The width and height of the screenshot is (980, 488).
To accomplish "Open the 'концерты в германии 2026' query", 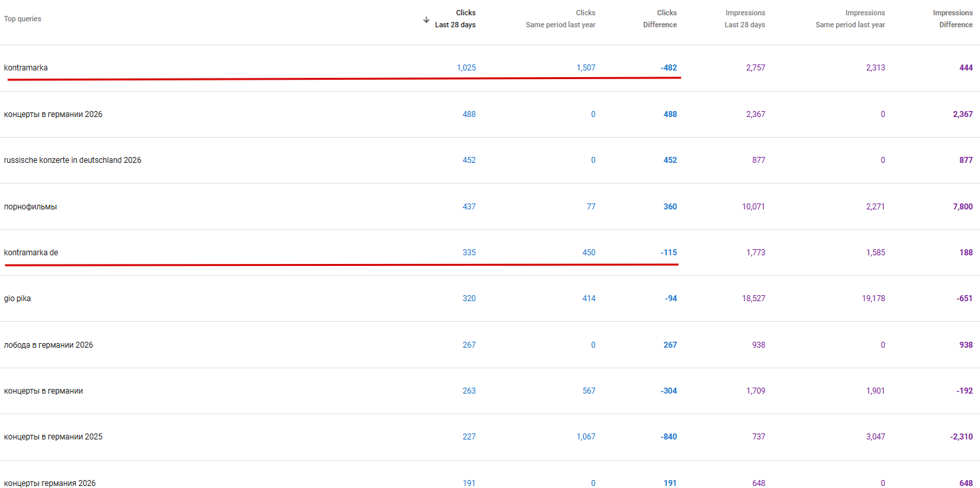I will 53,114.
